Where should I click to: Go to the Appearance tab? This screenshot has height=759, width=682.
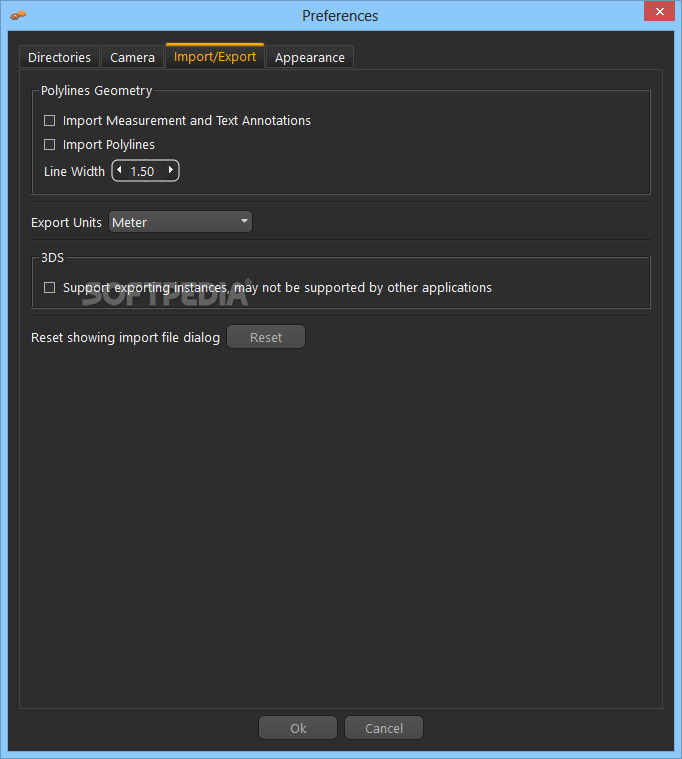click(310, 57)
